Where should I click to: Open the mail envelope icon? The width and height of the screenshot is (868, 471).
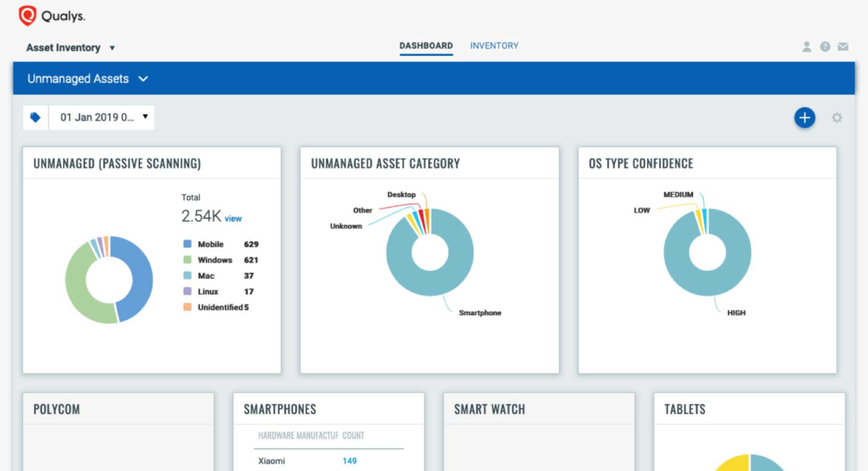(x=843, y=47)
